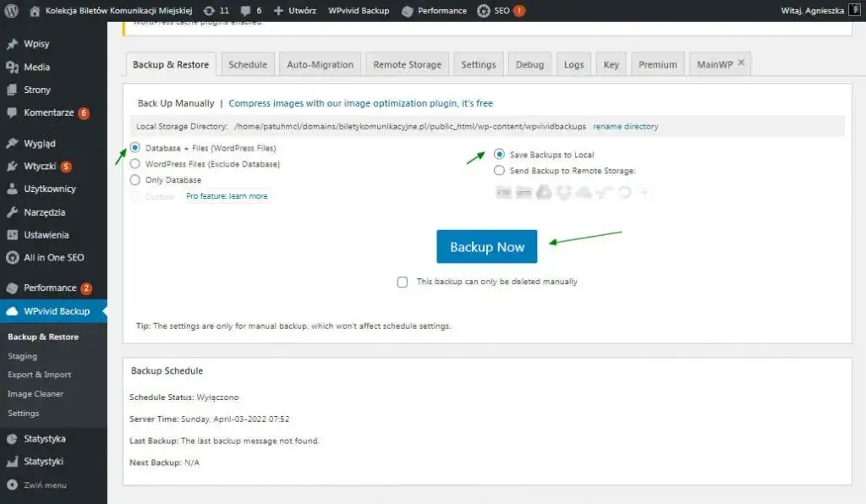Click the Komentarze count badge 6
The image size is (866, 504).
coord(84,112)
